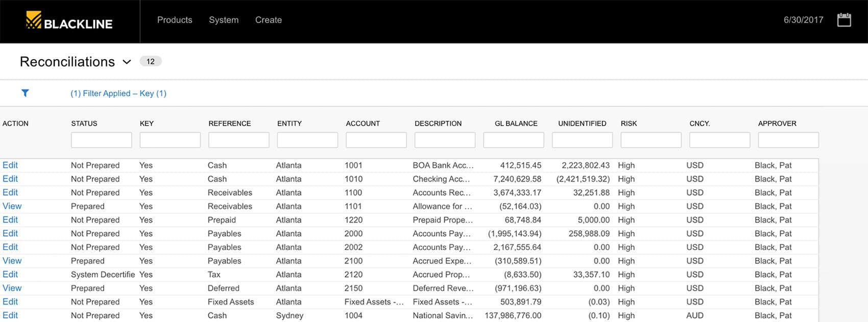The height and width of the screenshot is (322, 868).
Task: Edit the Sydney account 1004 reconciliation
Action: pyautogui.click(x=10, y=315)
